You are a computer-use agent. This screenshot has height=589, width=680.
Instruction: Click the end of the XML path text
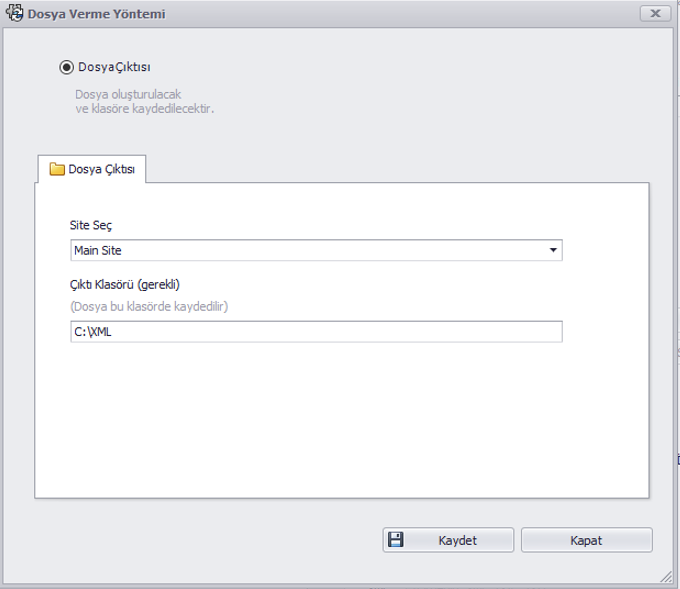(112, 332)
